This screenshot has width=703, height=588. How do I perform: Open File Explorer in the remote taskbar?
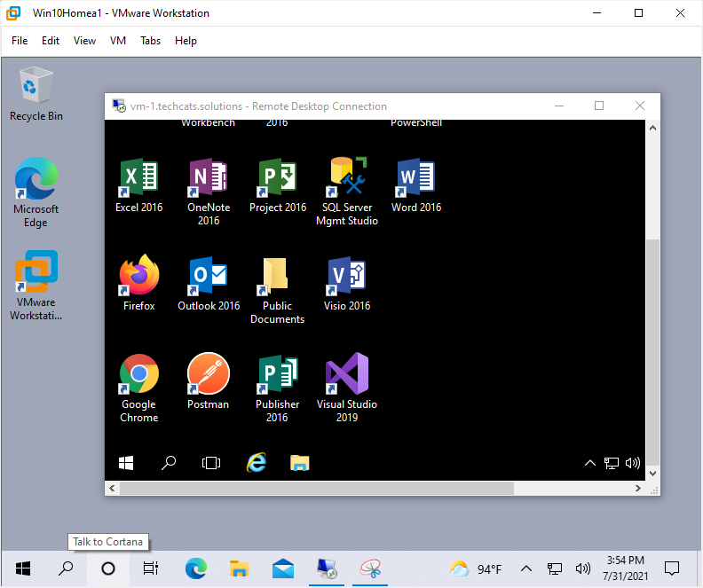[300, 463]
